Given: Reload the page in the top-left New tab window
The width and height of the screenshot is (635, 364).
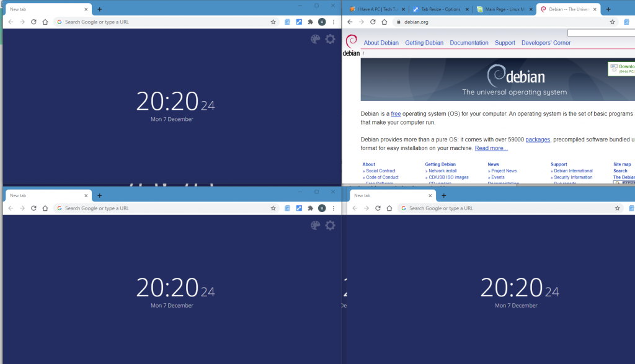Looking at the screenshot, I should pos(33,22).
